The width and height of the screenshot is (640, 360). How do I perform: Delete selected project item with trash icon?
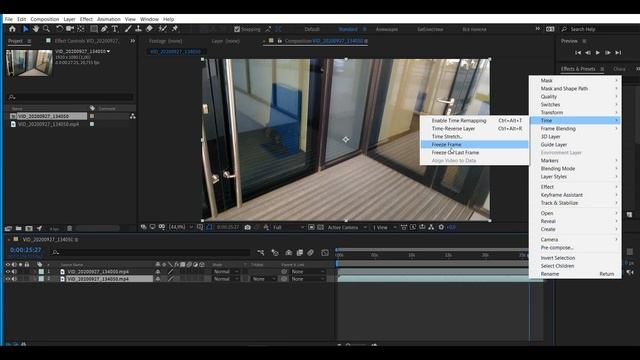coord(69,229)
